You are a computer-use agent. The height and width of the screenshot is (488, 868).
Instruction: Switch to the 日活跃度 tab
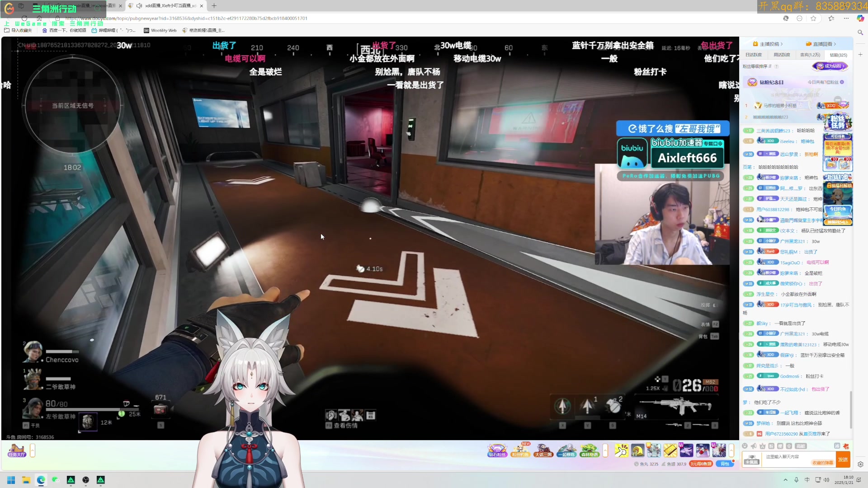[x=754, y=55]
